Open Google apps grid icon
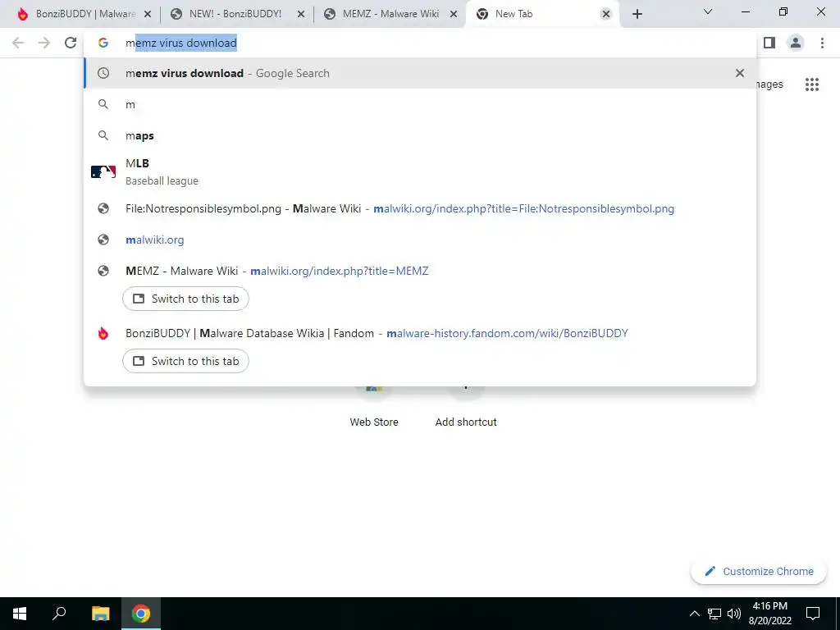 coord(811,84)
